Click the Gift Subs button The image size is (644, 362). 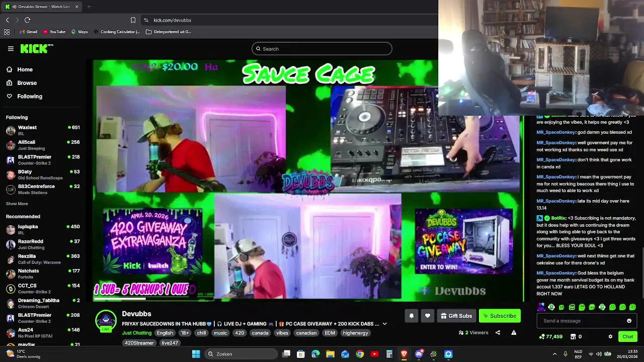tap(456, 316)
